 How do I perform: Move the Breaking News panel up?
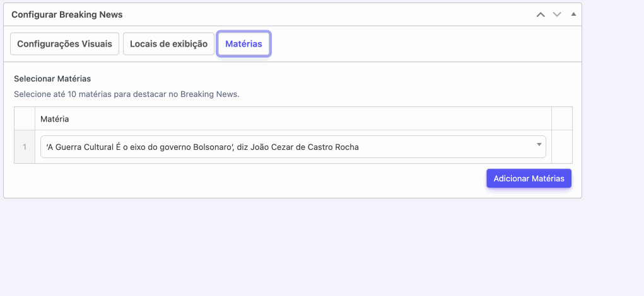point(541,14)
